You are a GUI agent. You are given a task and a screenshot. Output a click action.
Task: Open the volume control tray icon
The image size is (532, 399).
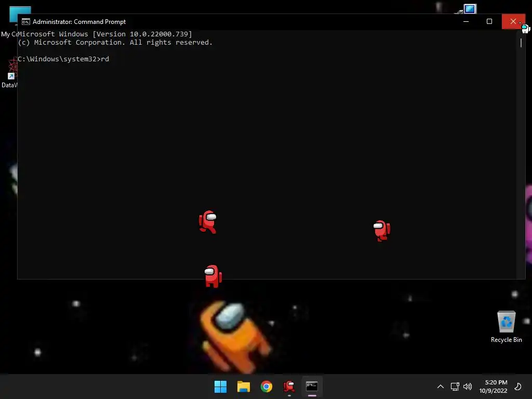click(x=468, y=387)
